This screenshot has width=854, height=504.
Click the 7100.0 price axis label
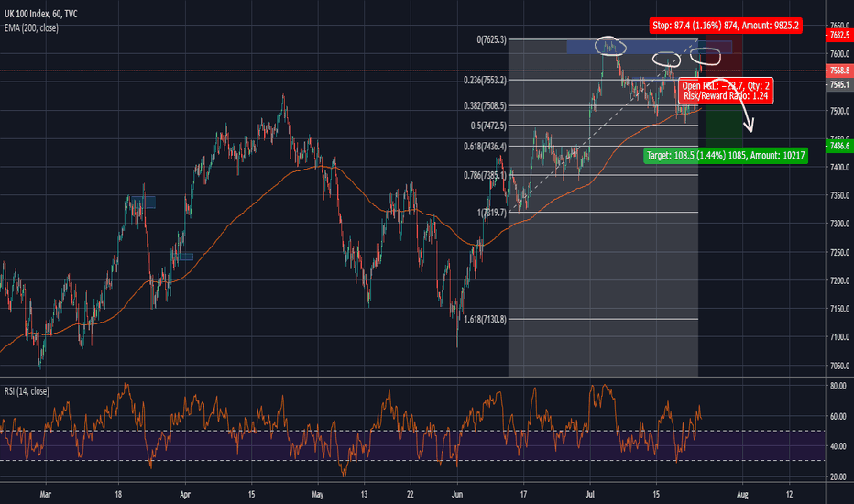pyautogui.click(x=840, y=337)
